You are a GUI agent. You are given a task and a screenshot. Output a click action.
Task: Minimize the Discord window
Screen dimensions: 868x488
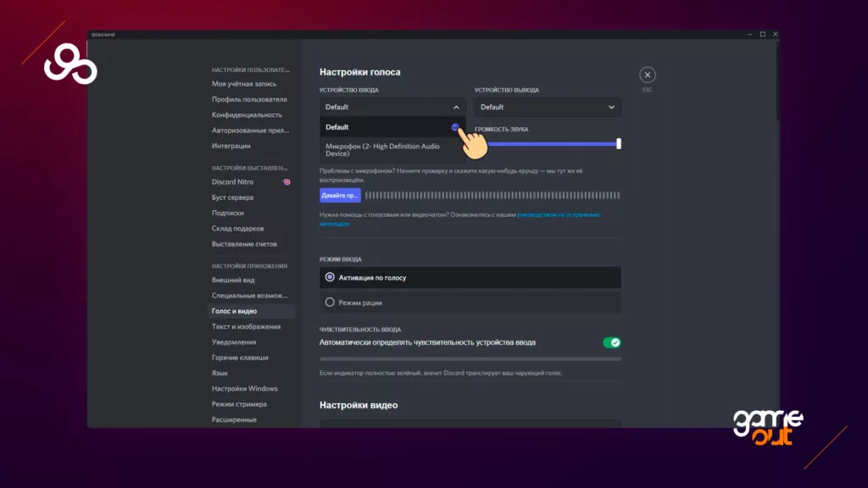click(749, 35)
